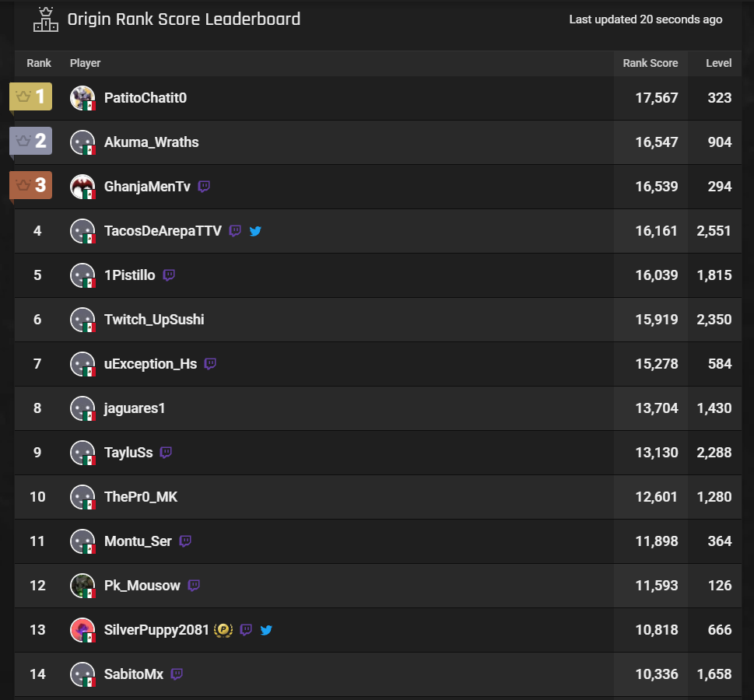This screenshot has width=754, height=700.
Task: Open SilverPuppy2081's Twitter icon
Action: [x=266, y=630]
